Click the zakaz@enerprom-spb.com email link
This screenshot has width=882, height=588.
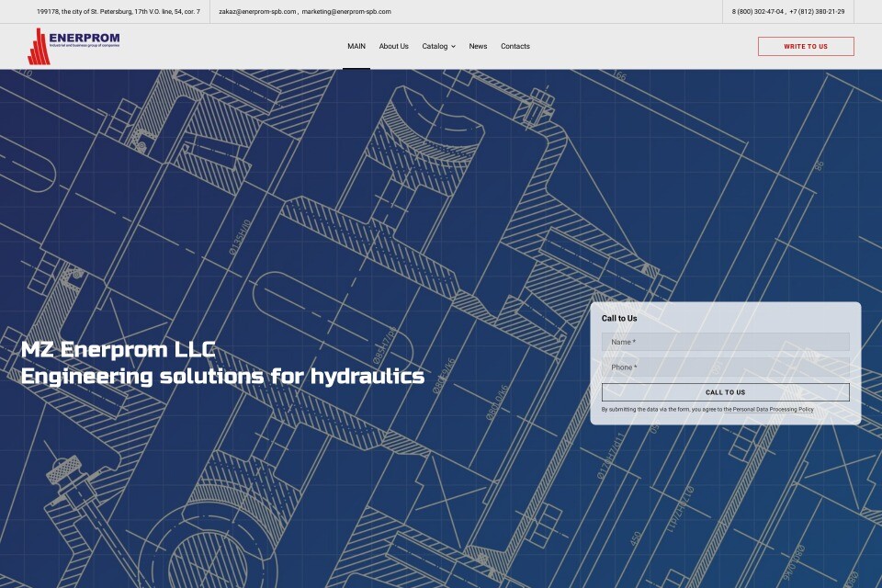(x=257, y=11)
